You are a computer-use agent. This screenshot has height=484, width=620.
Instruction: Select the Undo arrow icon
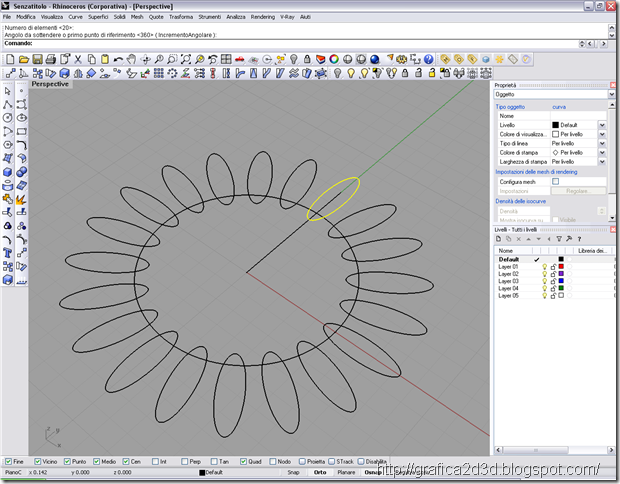pos(118,59)
